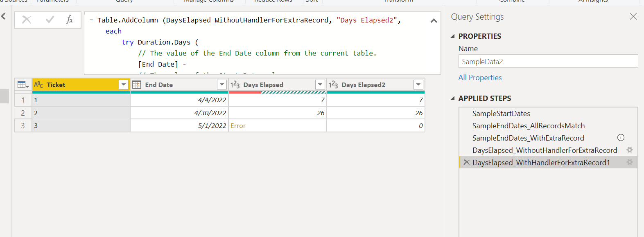This screenshot has height=237, width=644.
Task: Open the Days Elapsed column filter dropdown
Action: 320,85
